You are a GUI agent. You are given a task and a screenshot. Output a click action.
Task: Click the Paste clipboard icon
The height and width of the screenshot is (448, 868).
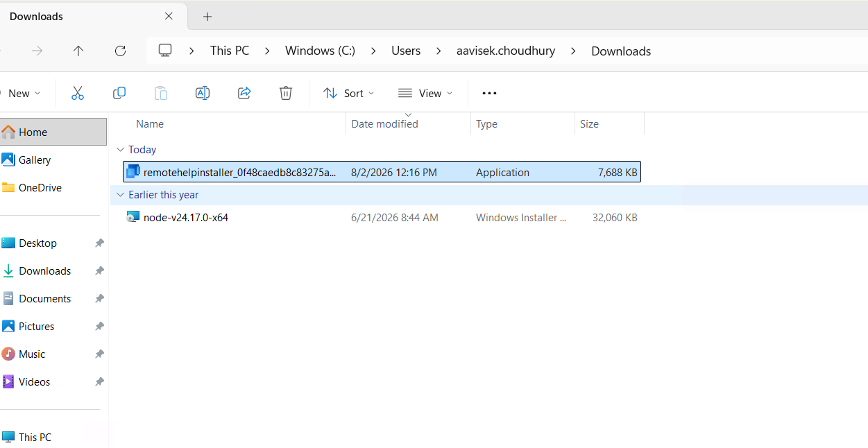tap(161, 93)
